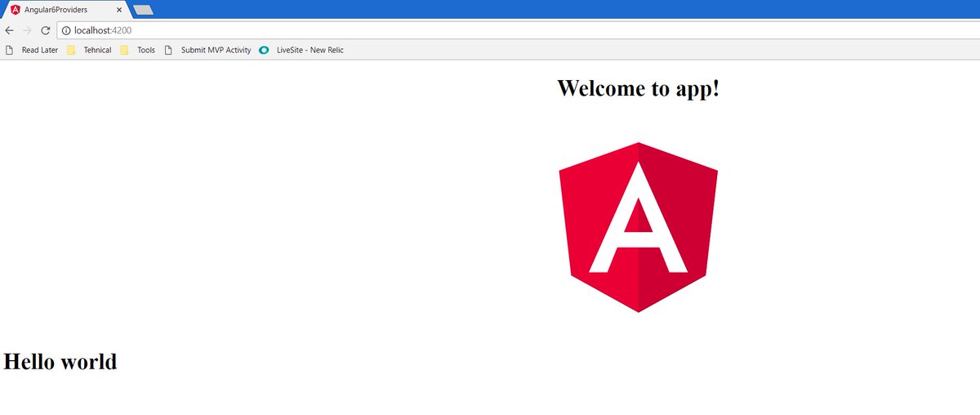Reload the localhost page
Viewport: 980px width, 415px height.
click(x=46, y=30)
